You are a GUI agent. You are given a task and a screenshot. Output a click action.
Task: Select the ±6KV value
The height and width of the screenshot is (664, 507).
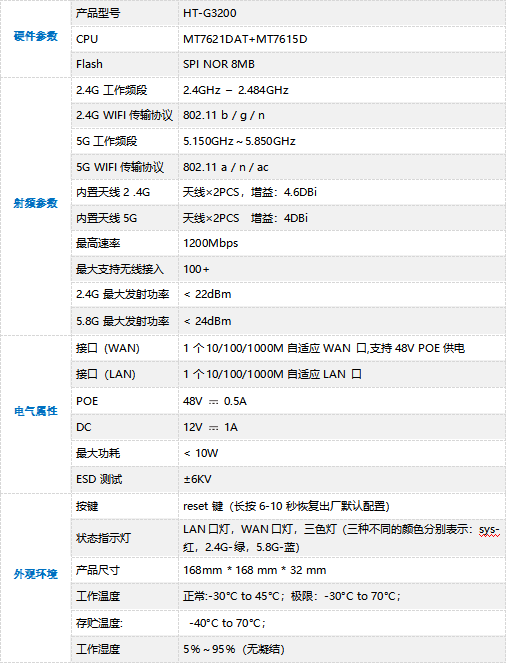[x=197, y=479]
